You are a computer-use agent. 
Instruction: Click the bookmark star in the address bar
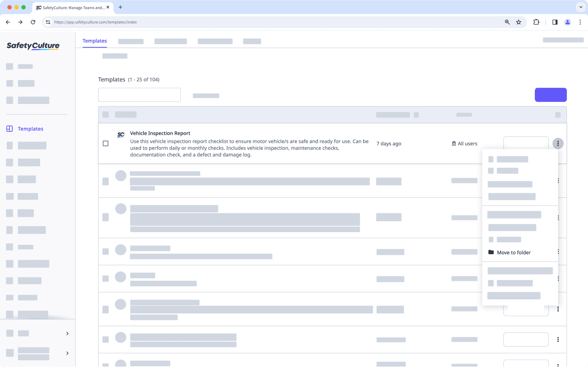pos(518,22)
